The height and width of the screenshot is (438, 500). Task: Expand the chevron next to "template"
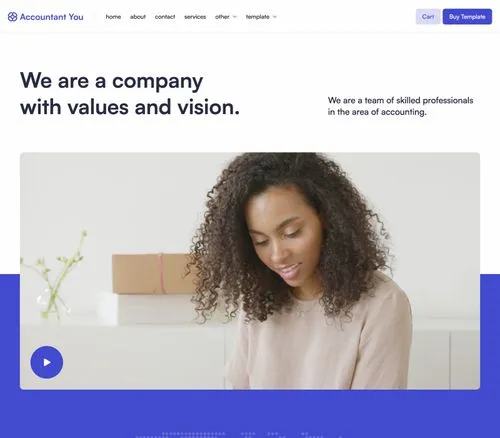click(x=275, y=17)
